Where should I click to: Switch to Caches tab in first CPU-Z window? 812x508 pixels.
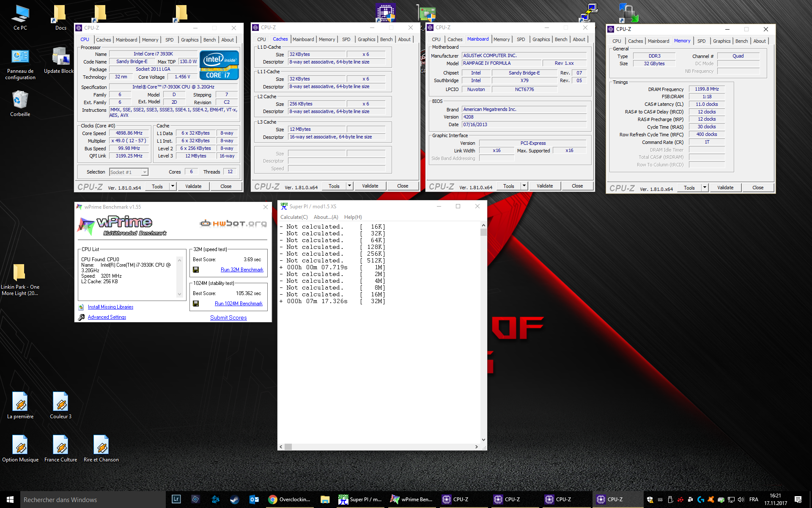[104, 40]
